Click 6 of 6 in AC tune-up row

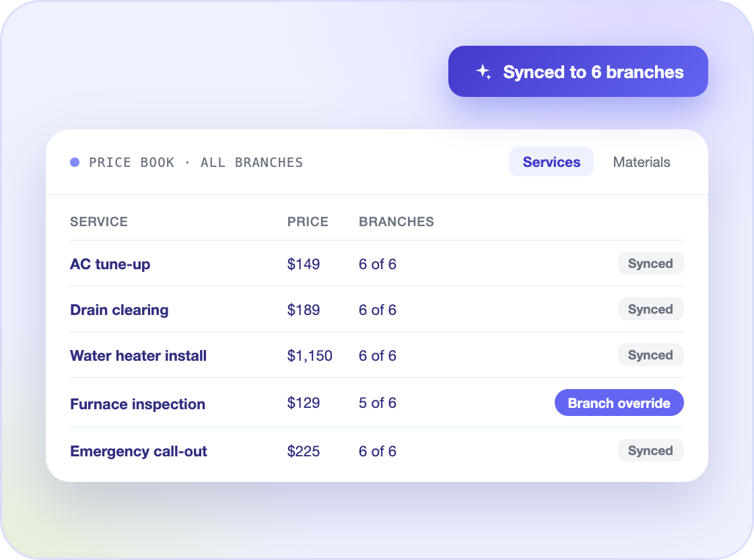pyautogui.click(x=378, y=264)
